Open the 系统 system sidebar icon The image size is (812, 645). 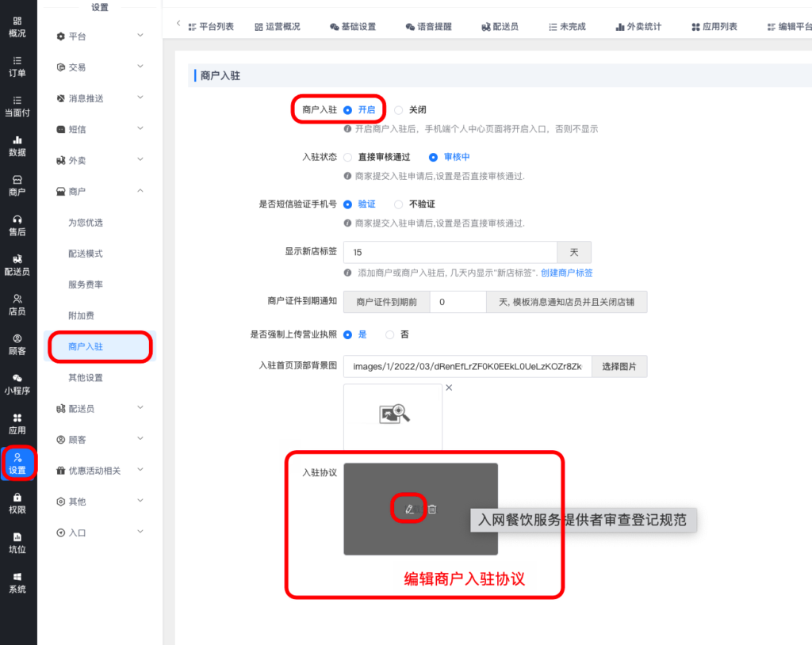point(17,582)
